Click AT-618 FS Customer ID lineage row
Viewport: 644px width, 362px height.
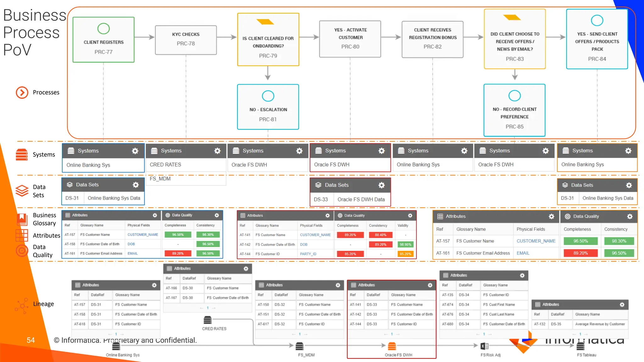click(x=116, y=324)
